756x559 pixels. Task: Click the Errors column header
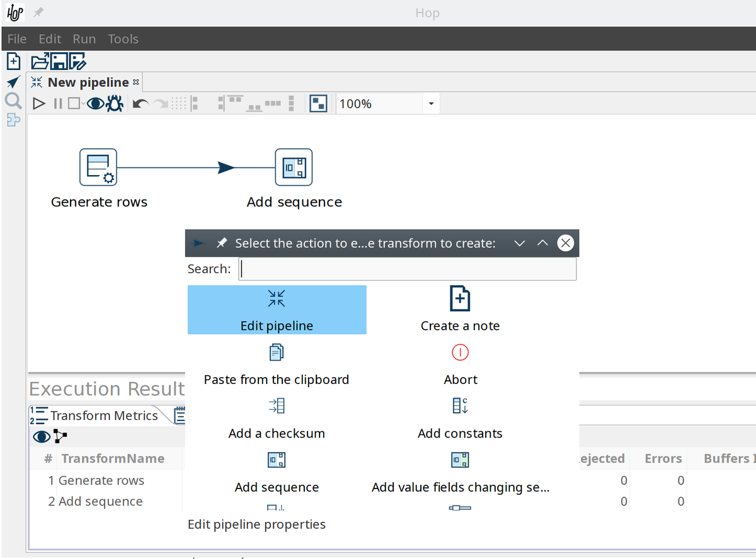[x=663, y=459]
